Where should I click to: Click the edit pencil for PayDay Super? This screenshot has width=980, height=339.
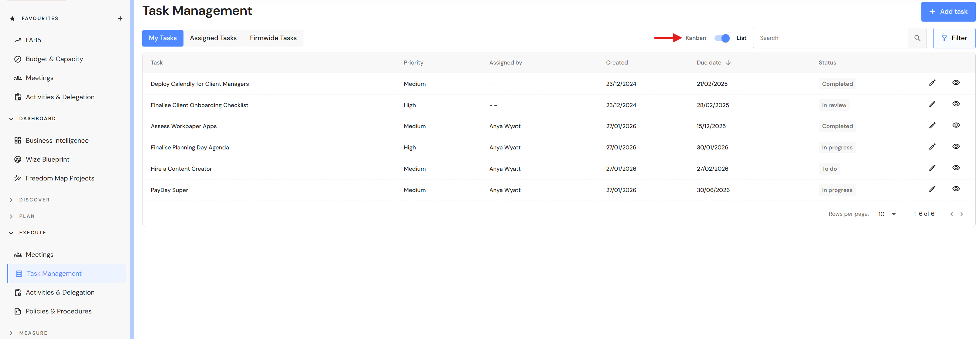932,189
